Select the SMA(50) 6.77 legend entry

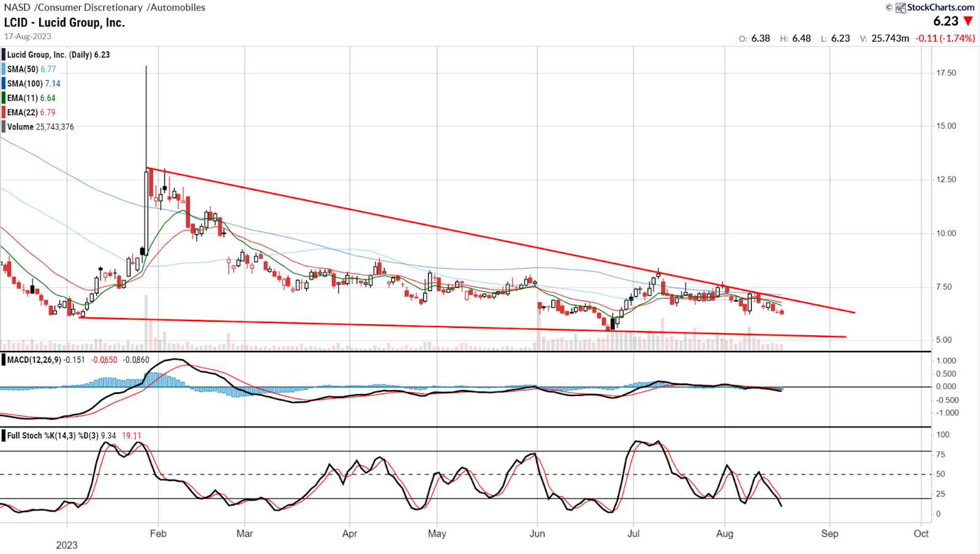click(31, 69)
